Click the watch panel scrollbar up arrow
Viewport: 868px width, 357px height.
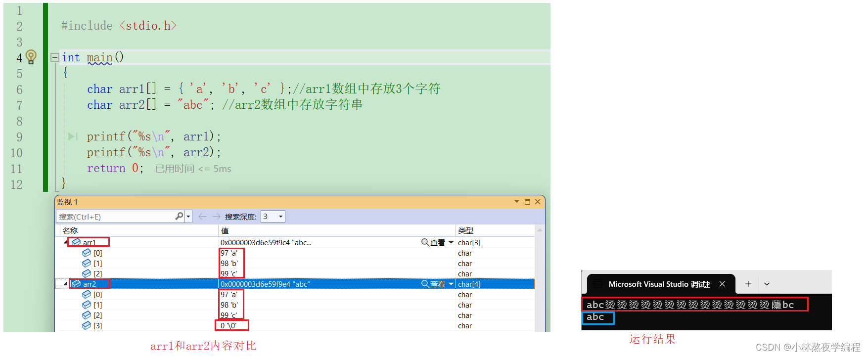(x=540, y=230)
